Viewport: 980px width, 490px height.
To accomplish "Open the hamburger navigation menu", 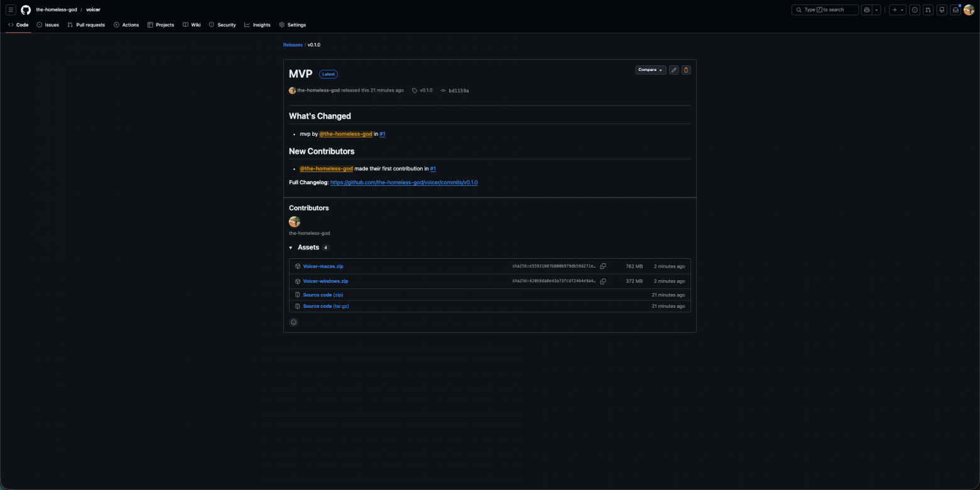I will pos(11,10).
